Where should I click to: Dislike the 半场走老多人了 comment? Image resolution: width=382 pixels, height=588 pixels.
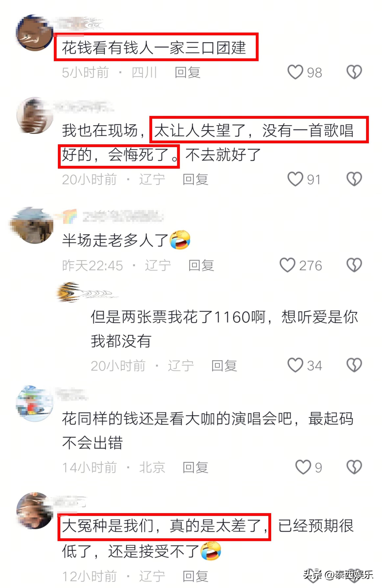tap(354, 265)
